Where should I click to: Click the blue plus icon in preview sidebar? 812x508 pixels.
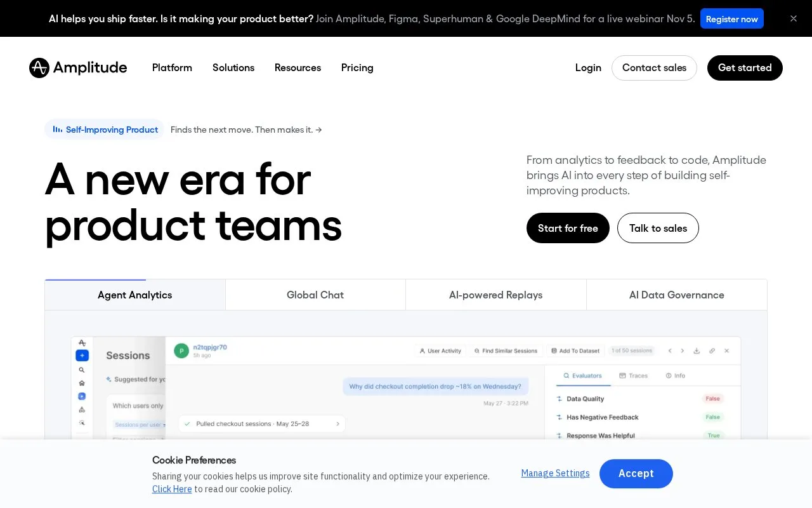82,356
